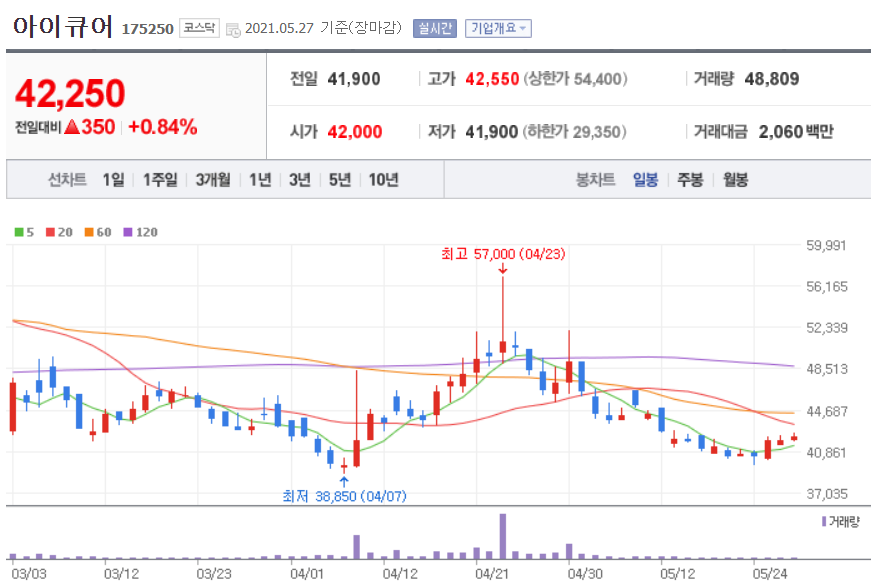871x585 pixels.
Task: Click the 코스닥 market badge
Action: 199,28
